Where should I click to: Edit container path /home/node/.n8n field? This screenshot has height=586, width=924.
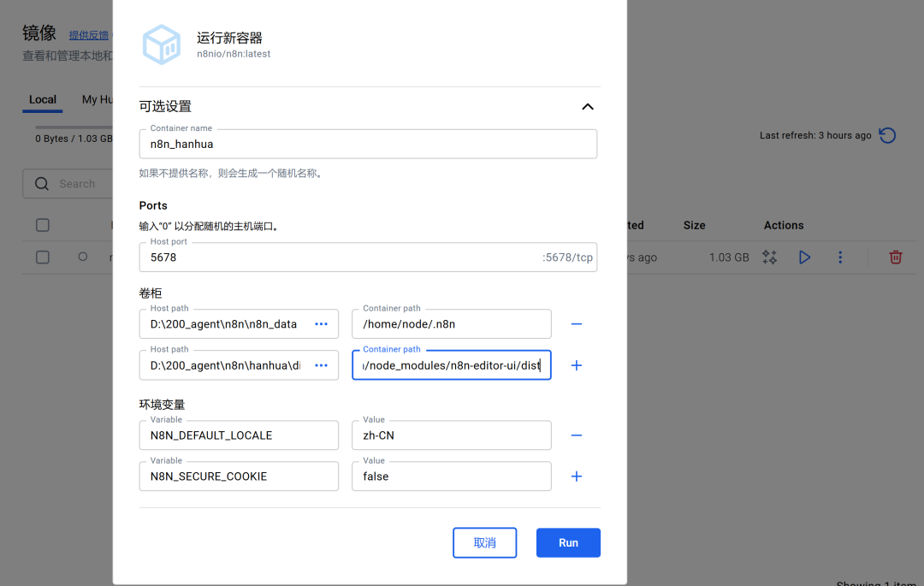pyautogui.click(x=452, y=324)
